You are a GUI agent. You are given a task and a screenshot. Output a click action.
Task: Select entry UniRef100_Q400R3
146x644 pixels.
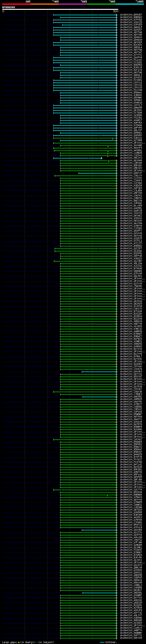point(131,371)
